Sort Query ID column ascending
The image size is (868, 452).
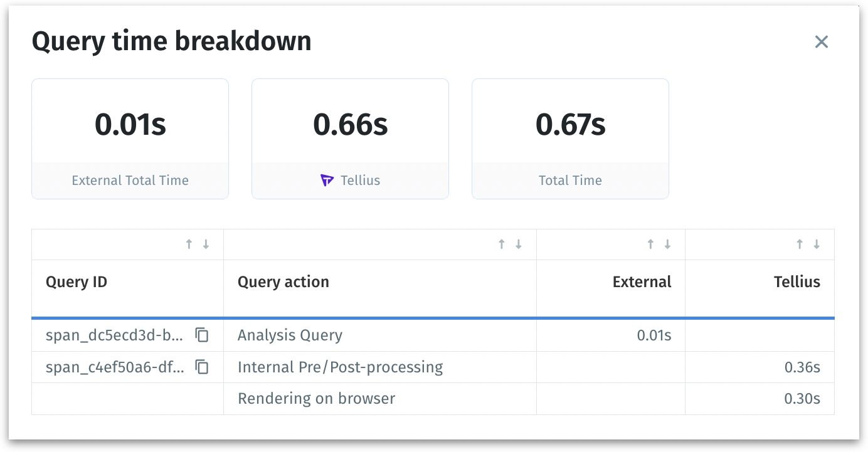click(x=189, y=244)
